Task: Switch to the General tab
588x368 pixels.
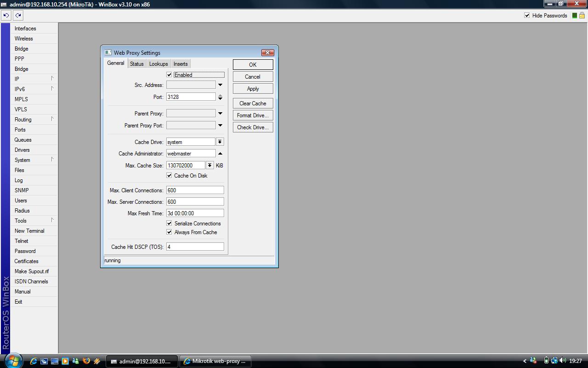Action: pos(116,63)
